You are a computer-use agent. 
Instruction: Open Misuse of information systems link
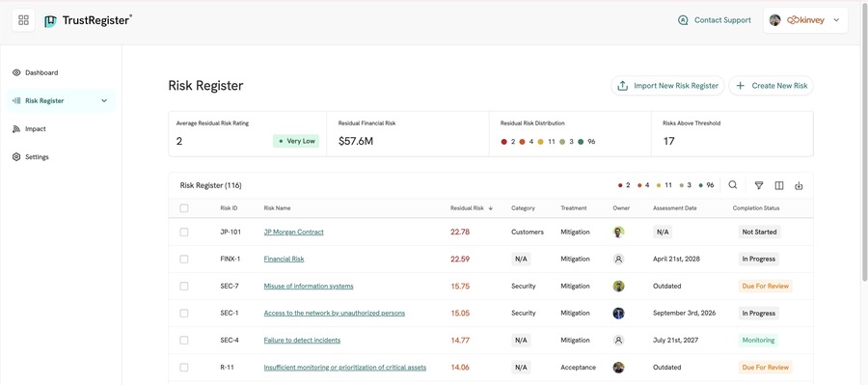click(309, 287)
